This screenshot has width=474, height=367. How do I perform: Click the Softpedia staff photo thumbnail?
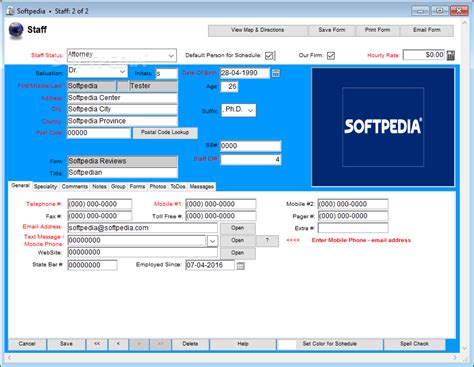point(383,127)
